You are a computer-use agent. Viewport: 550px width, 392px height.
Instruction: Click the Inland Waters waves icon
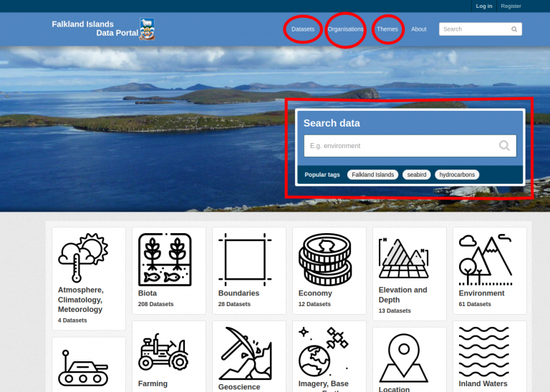pos(486,351)
